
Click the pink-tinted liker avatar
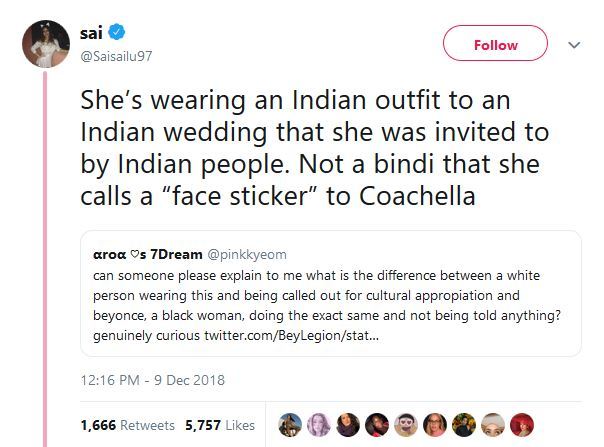click(317, 424)
